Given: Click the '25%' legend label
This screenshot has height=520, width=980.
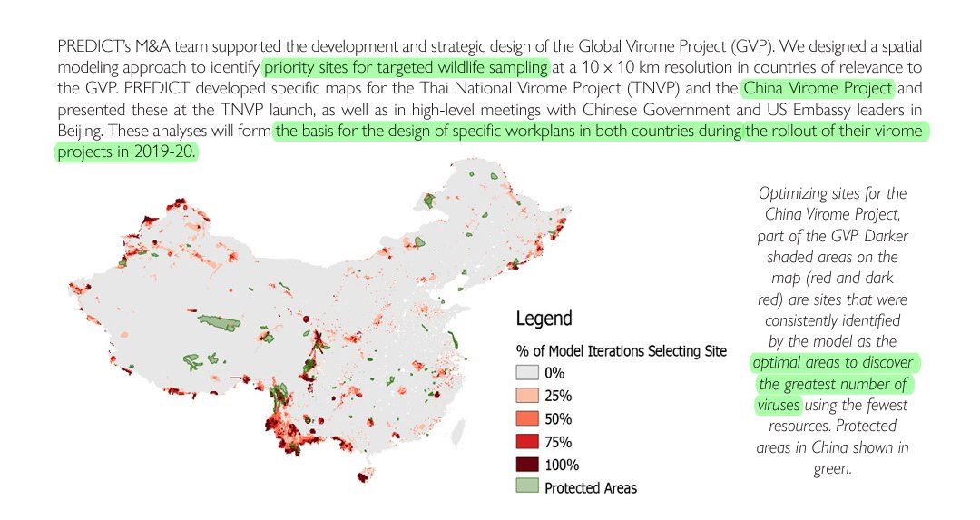Looking at the screenshot, I should coord(558,396).
